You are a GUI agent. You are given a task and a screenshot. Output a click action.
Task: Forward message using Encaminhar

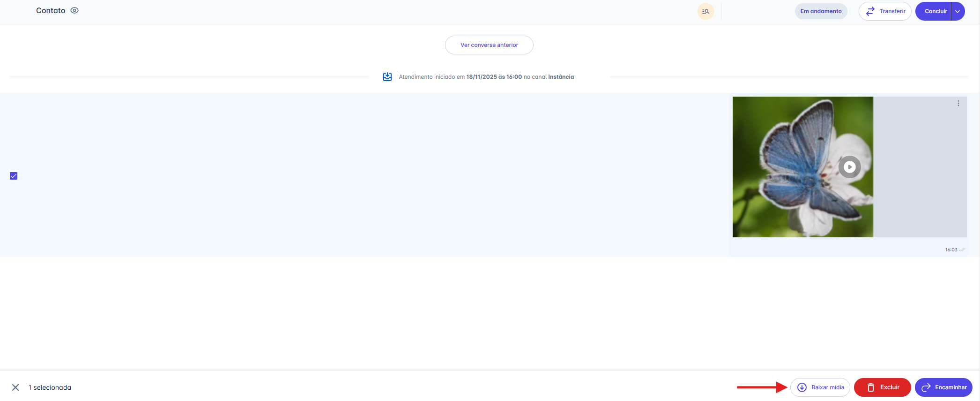[943, 387]
